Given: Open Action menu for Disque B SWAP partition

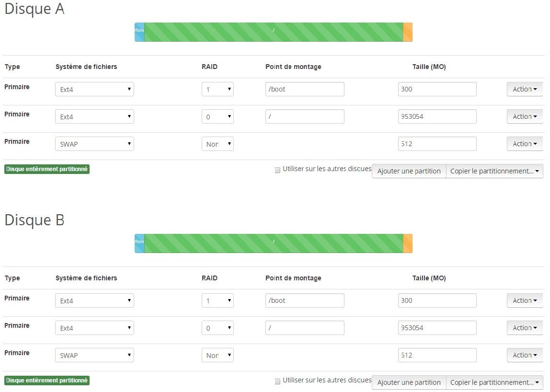Looking at the screenshot, I should [525, 355].
